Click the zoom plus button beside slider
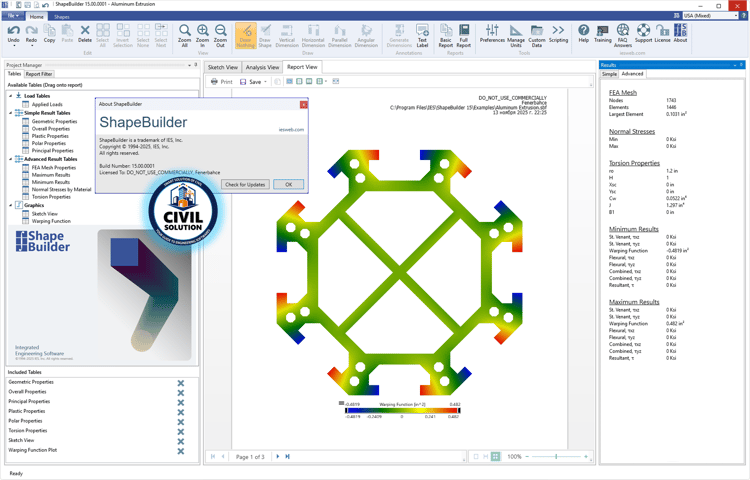 click(x=586, y=457)
